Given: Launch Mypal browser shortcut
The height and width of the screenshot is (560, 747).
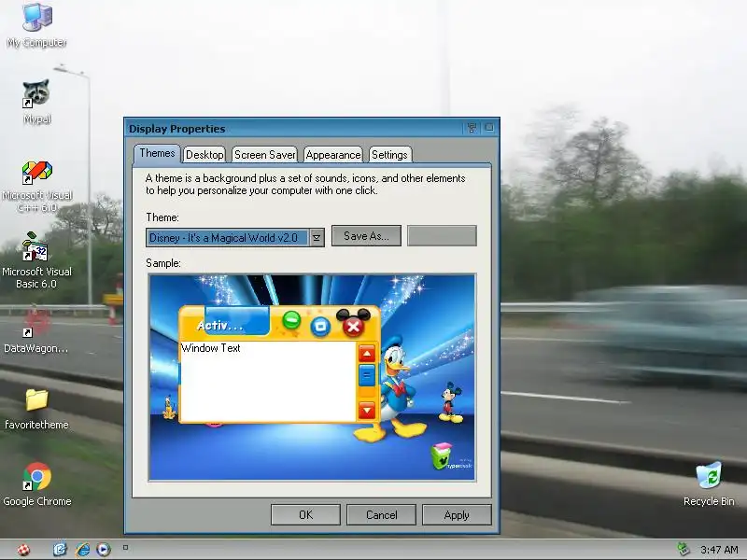Looking at the screenshot, I should (36, 101).
